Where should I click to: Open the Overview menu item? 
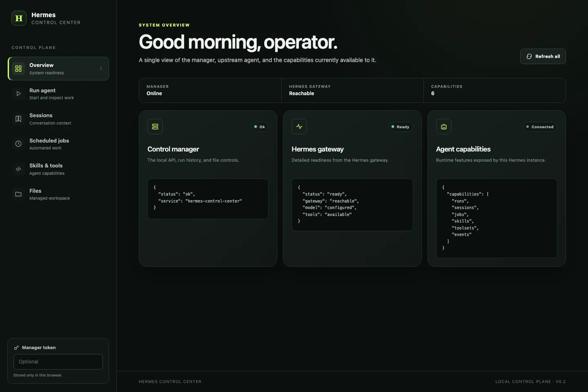pyautogui.click(x=58, y=69)
